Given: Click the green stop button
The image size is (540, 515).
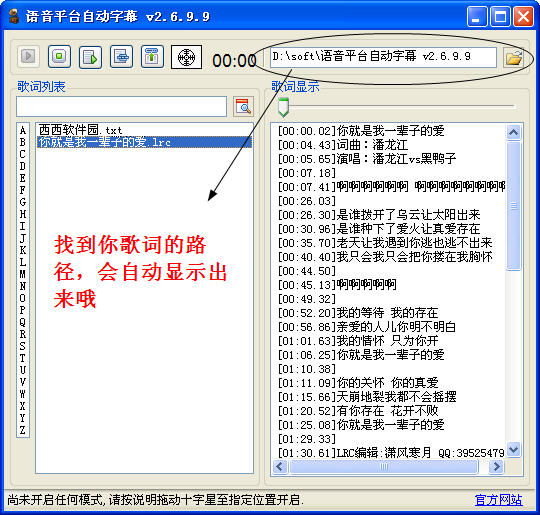Looking at the screenshot, I should [59, 56].
